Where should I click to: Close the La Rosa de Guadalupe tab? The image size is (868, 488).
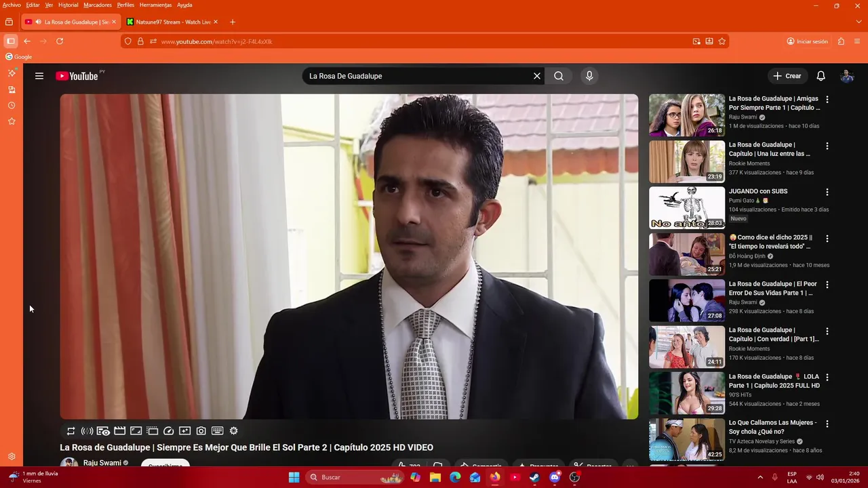point(114,22)
